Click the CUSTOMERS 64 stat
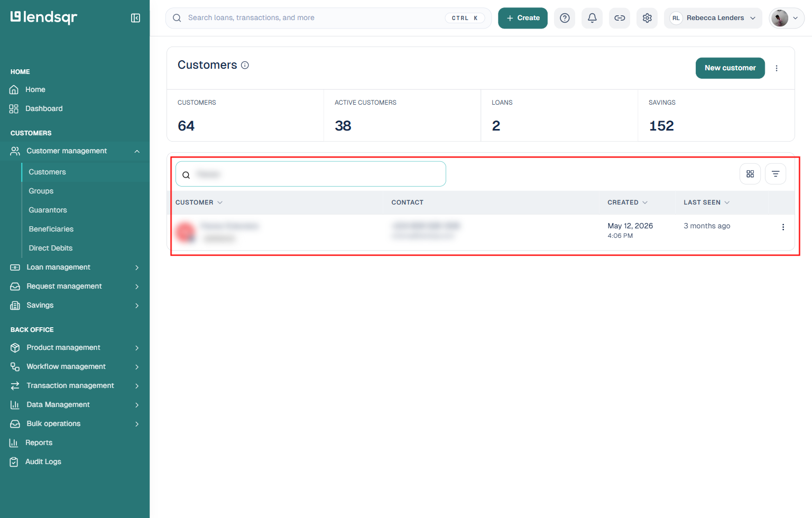Image resolution: width=812 pixels, height=518 pixels. (x=245, y=115)
